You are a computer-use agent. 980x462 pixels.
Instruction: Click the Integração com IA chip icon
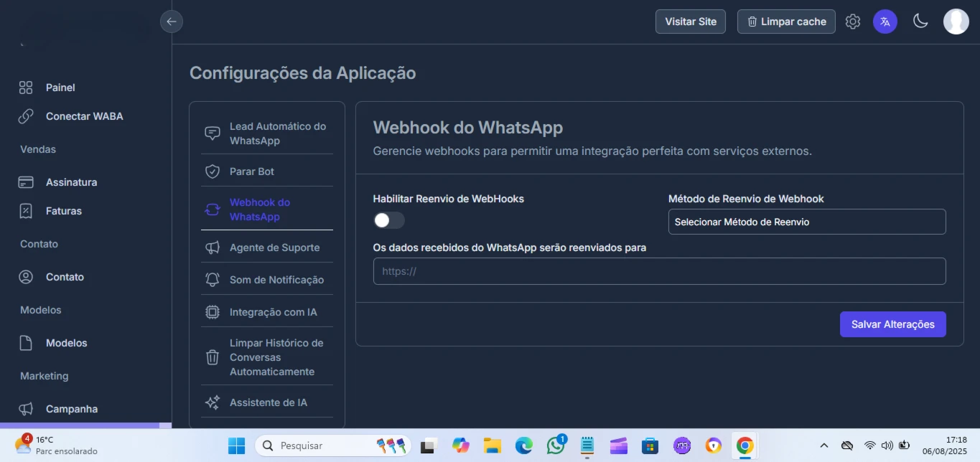213,312
